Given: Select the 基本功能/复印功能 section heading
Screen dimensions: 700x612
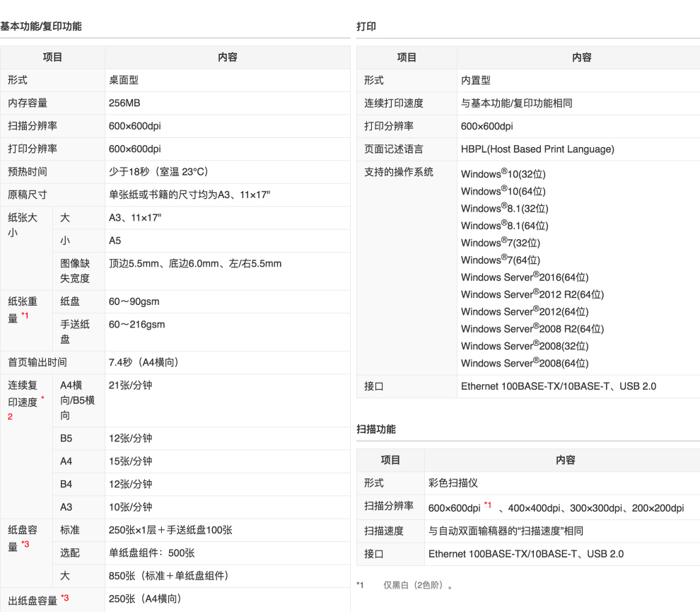Looking at the screenshot, I should 41,26.
